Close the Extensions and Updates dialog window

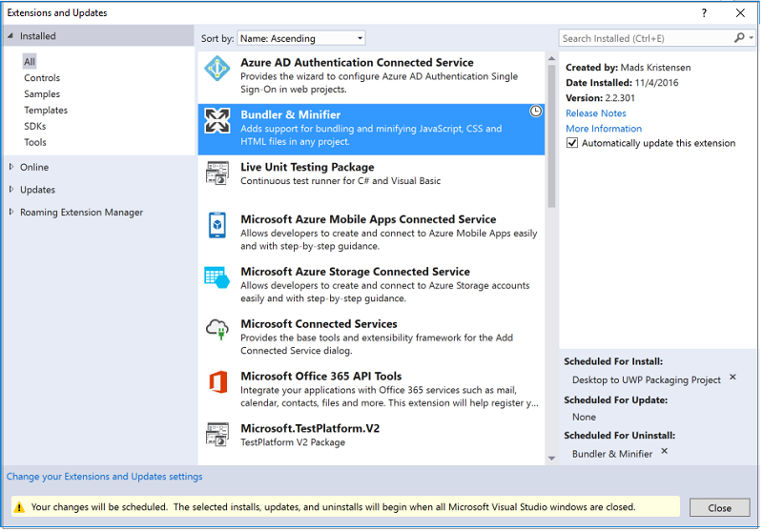tap(740, 13)
